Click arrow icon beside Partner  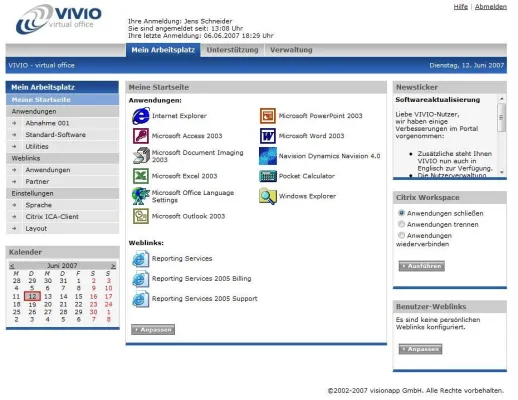pos(14,181)
